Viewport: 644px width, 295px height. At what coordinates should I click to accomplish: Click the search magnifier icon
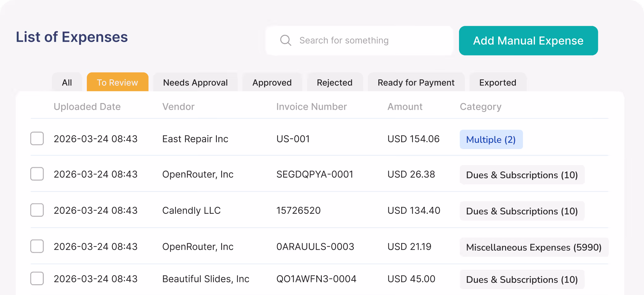tap(285, 40)
